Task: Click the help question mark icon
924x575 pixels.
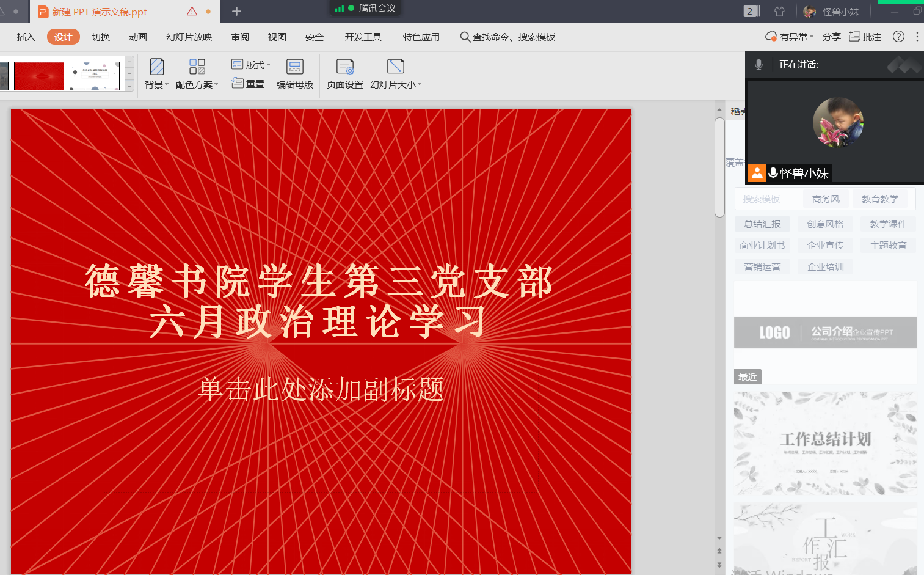Action: [898, 37]
